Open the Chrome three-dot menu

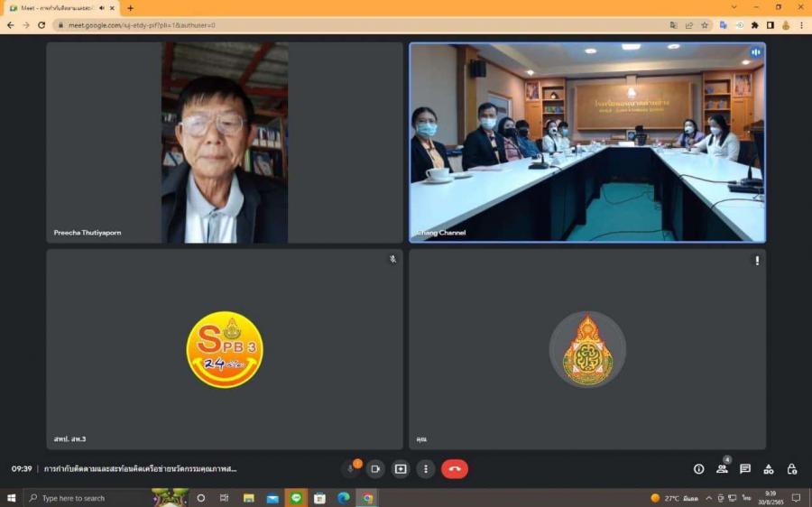pyautogui.click(x=801, y=25)
